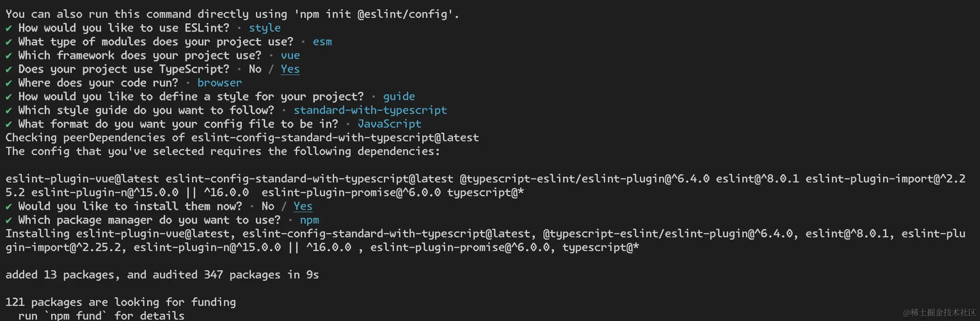Click the checkmark before 'Which package manager' question

9,220
